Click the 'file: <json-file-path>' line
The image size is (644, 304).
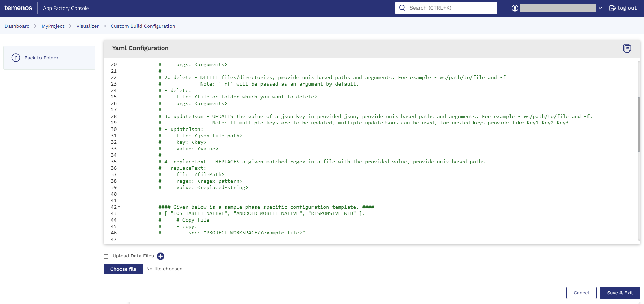coord(200,136)
